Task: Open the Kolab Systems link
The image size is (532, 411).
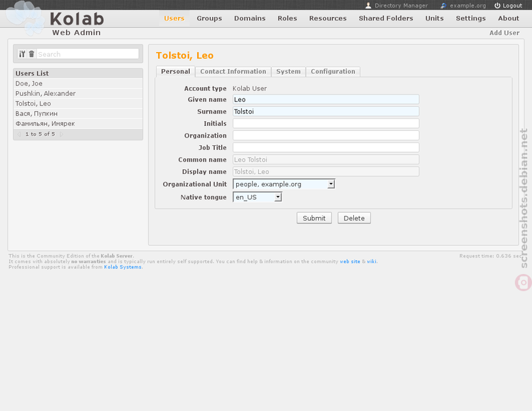Action: [123, 267]
